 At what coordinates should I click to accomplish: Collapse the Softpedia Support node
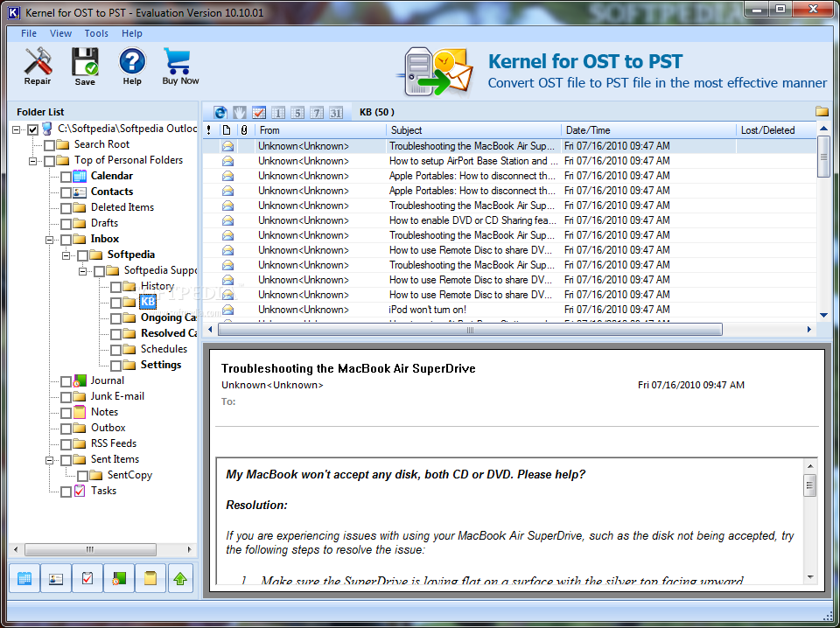(x=83, y=271)
